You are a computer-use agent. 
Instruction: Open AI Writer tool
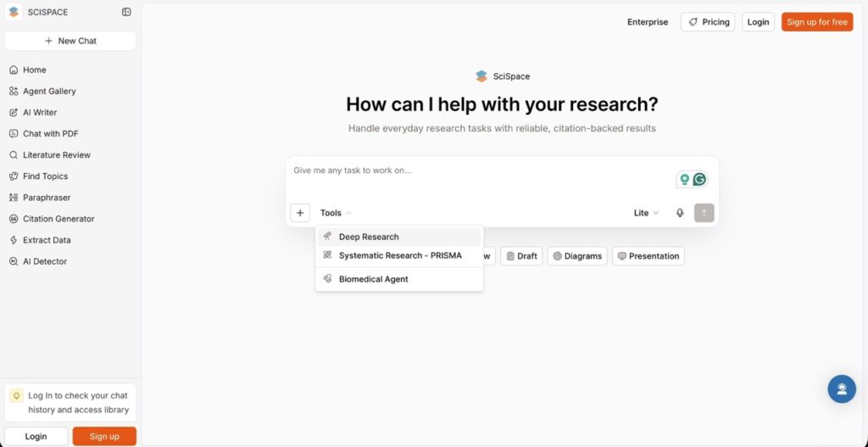tap(70, 113)
